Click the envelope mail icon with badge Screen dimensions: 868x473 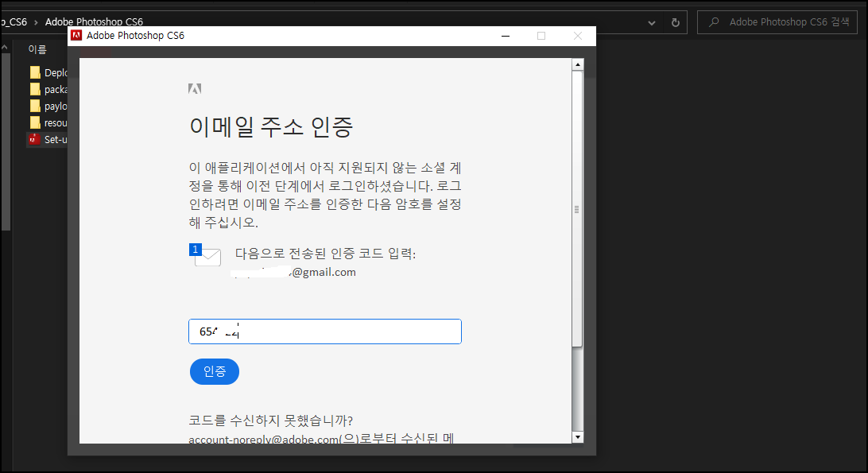(x=205, y=255)
